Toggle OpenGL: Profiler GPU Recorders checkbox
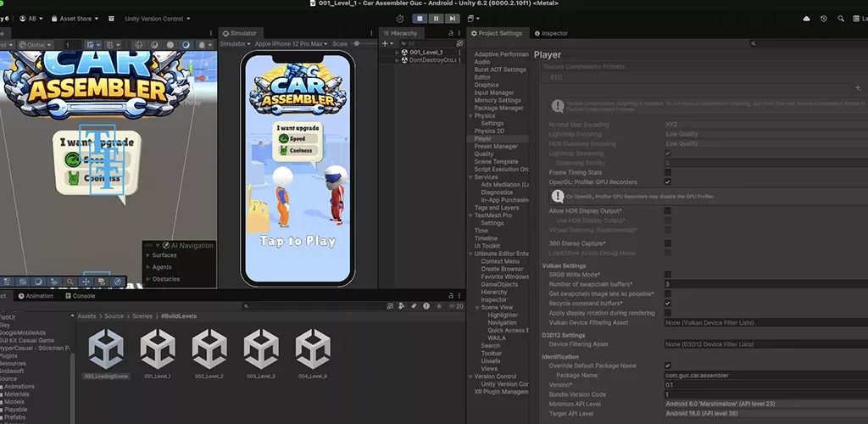The height and width of the screenshot is (424, 868). point(668,182)
